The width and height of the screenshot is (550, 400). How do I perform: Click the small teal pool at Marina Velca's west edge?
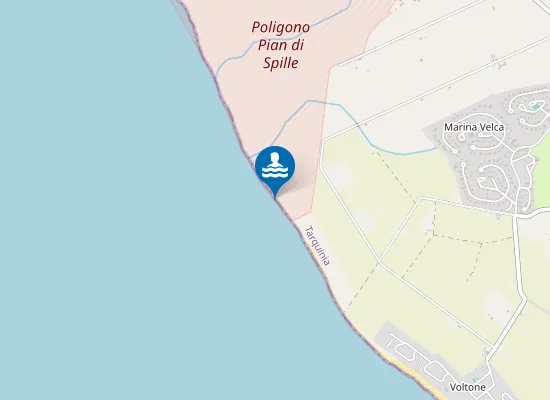pos(456,166)
